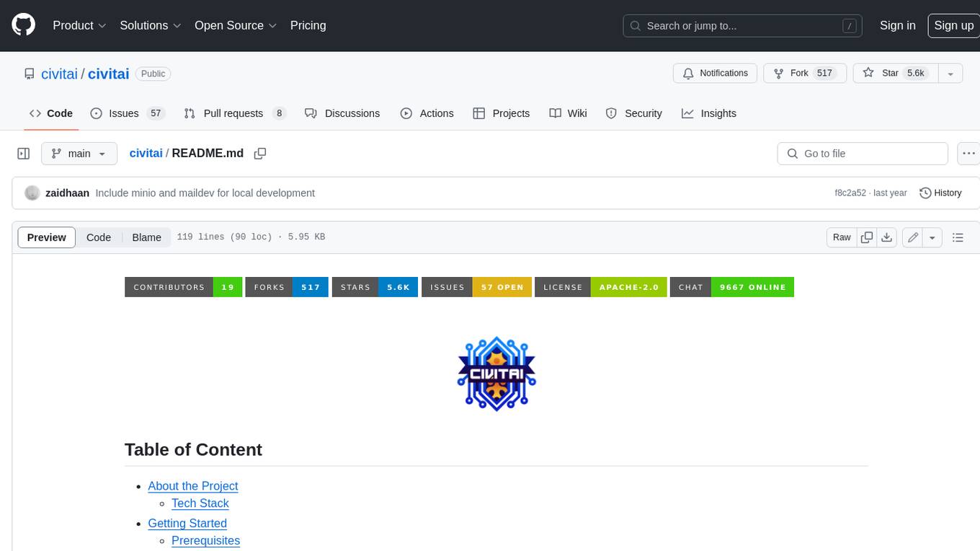Screen dimensions: 980x551
Task: Download the raw file
Action: [x=887, y=237]
